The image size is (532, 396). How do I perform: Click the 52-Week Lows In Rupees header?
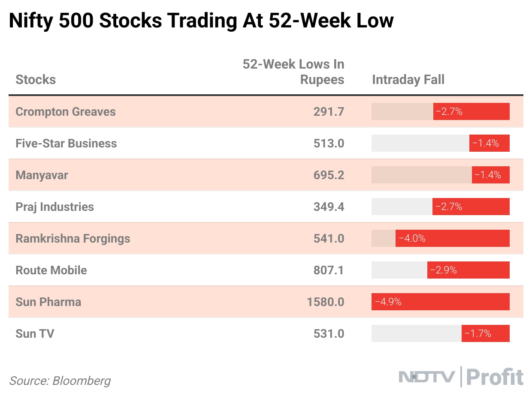293,72
